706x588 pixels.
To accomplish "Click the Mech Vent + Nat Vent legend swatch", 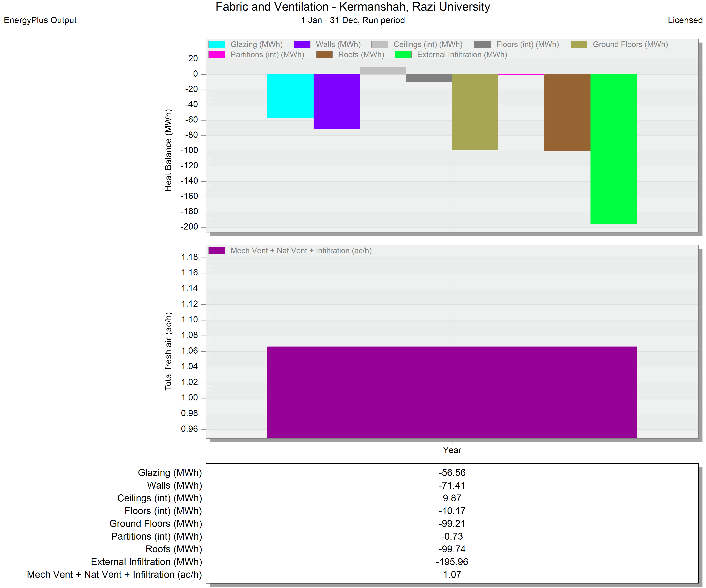I will pyautogui.click(x=217, y=251).
